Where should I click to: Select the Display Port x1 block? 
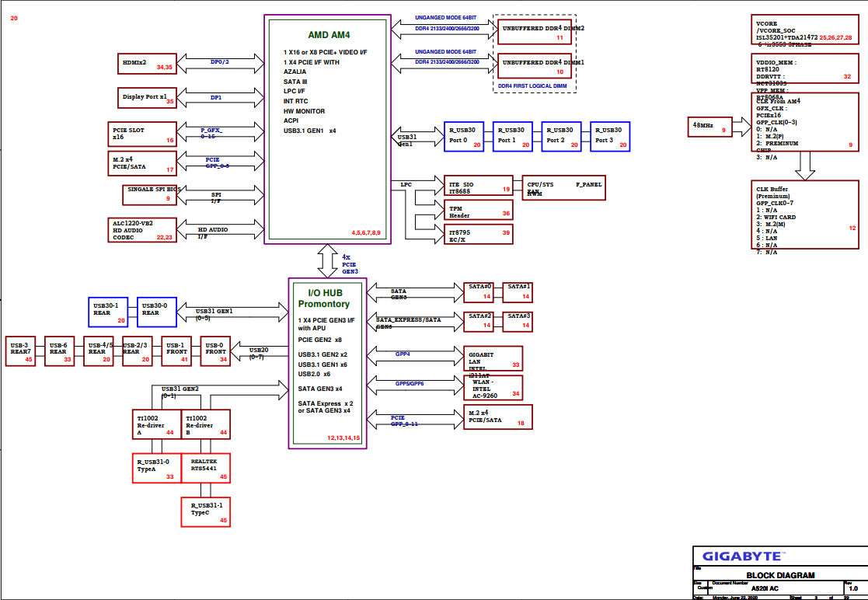[x=148, y=97]
